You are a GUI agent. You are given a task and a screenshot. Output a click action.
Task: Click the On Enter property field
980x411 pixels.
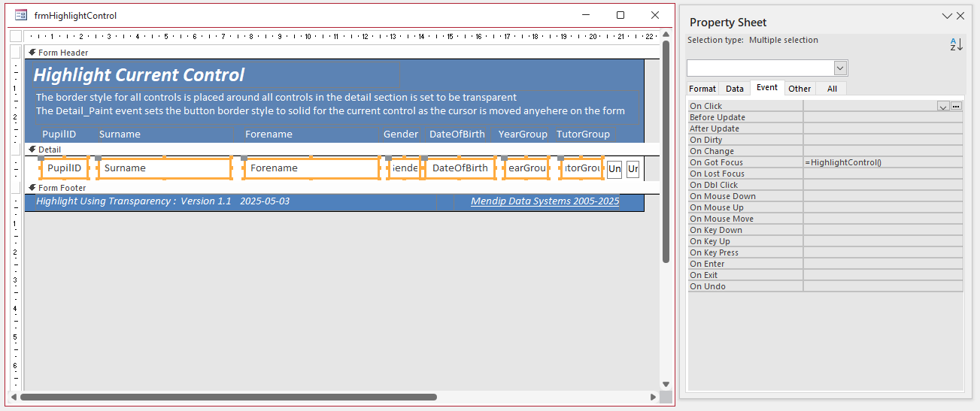pos(883,264)
